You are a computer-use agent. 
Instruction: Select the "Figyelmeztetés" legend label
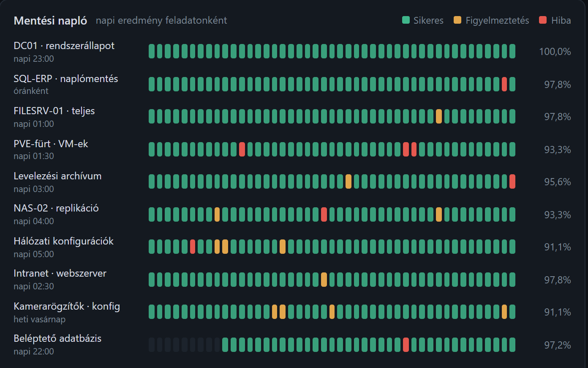(497, 20)
